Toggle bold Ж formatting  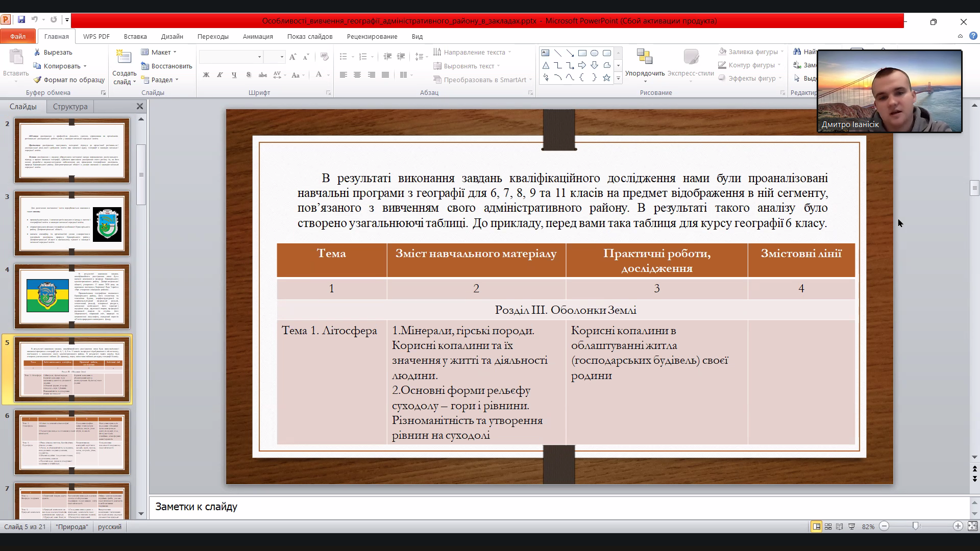click(x=206, y=75)
